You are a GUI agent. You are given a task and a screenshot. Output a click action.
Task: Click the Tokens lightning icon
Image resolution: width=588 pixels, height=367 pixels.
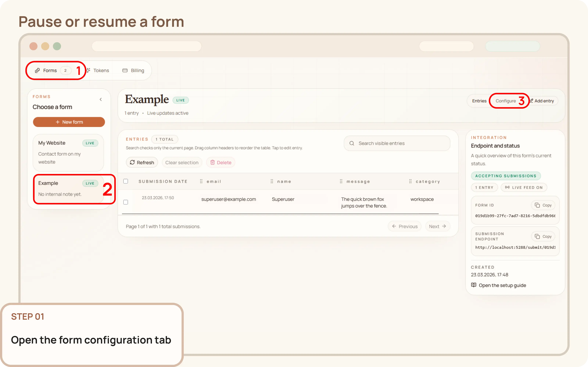pyautogui.click(x=88, y=70)
